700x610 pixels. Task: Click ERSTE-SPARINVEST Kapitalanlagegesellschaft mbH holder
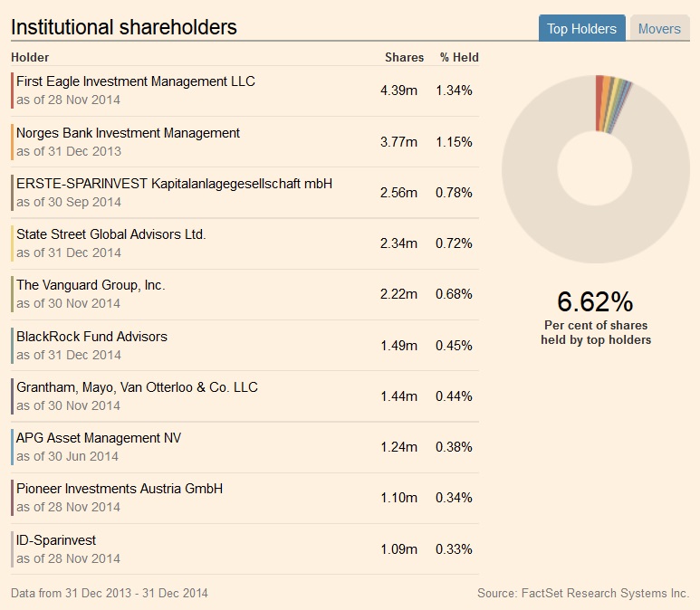[174, 184]
